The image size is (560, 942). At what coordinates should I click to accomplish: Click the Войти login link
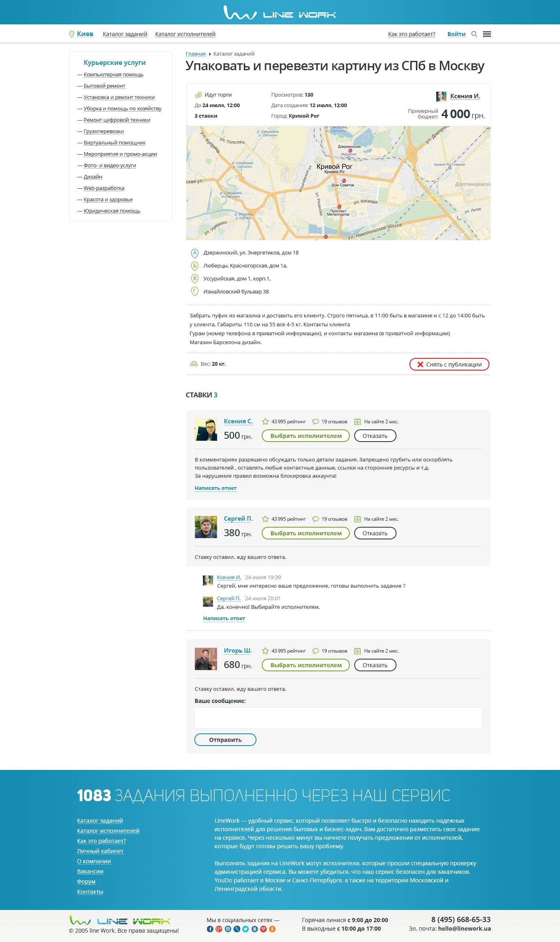(456, 34)
